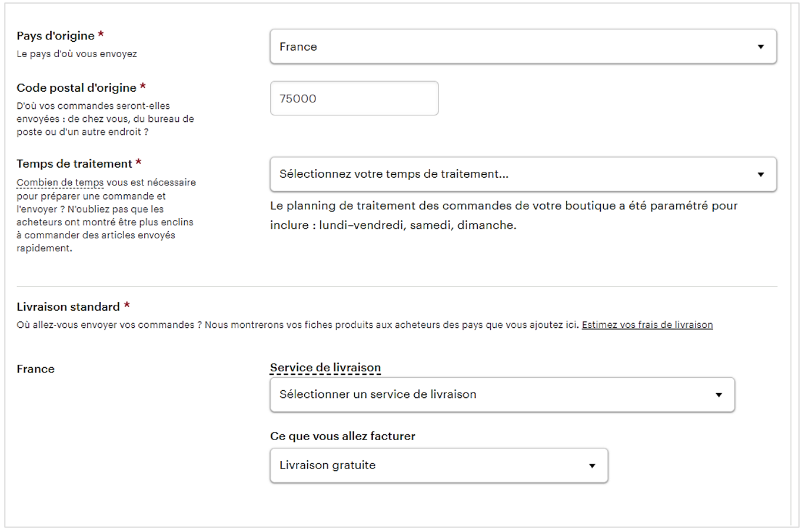The width and height of the screenshot is (805, 532).
Task: Click the Code postal d'origine label
Action: 76,88
